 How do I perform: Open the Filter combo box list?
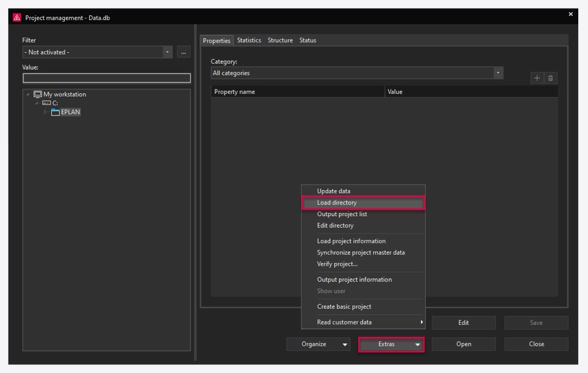[167, 52]
